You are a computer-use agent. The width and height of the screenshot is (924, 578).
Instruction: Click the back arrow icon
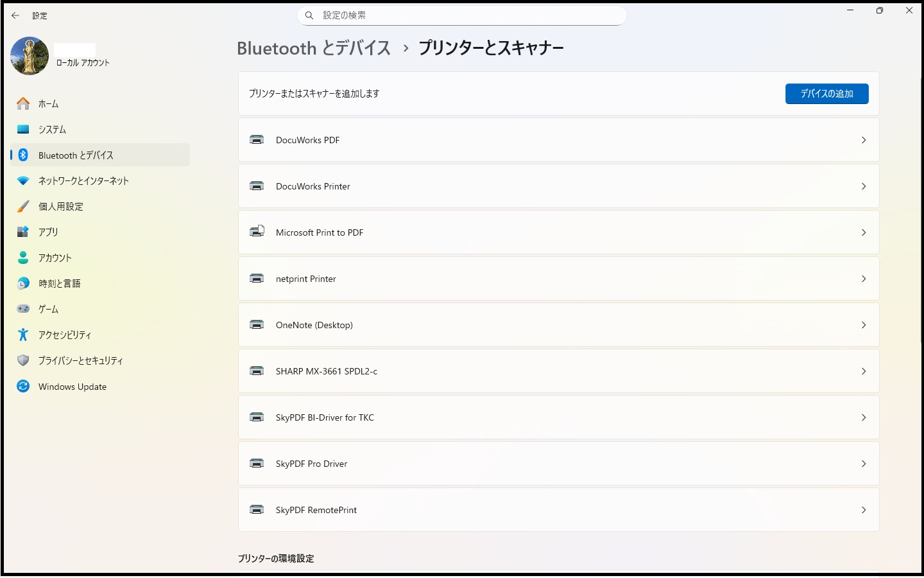(x=15, y=15)
